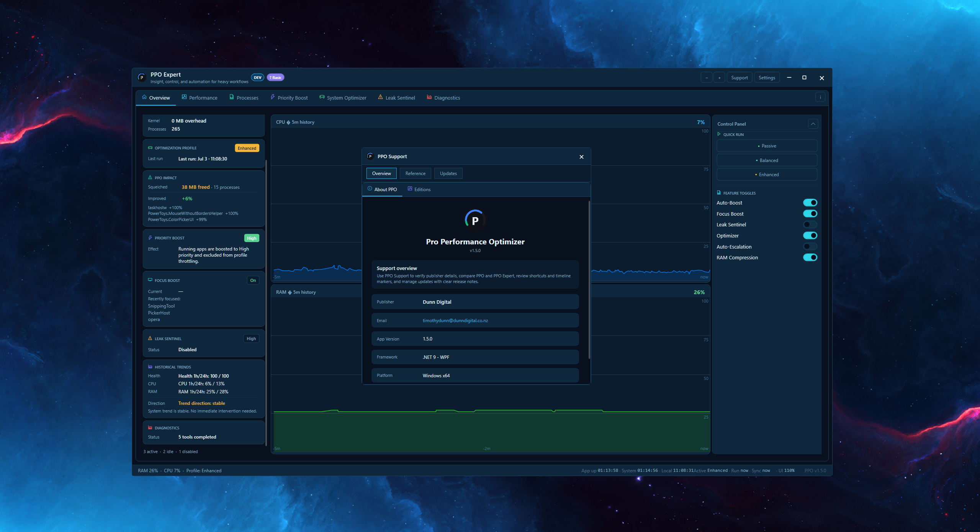Screen dimensions: 980x532
Task: Click the DEV badge in the header
Action: (x=257, y=78)
